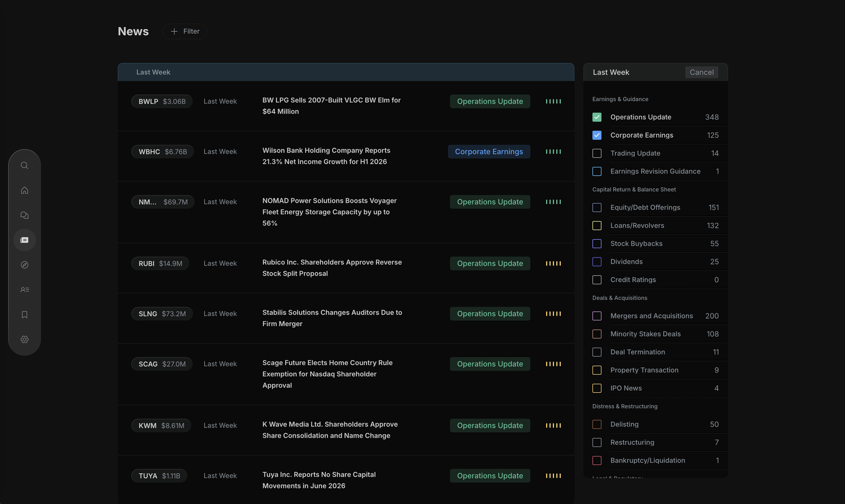Screen dimensions: 845x504
Task: Click importance bars on NOMAD Power row
Action: tap(553, 202)
